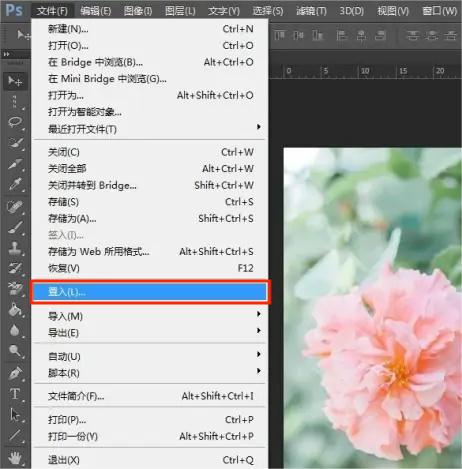Viewport: 462px width, 469px height.
Task: Click the Distribute Top Edges icon
Action: coord(412,35)
